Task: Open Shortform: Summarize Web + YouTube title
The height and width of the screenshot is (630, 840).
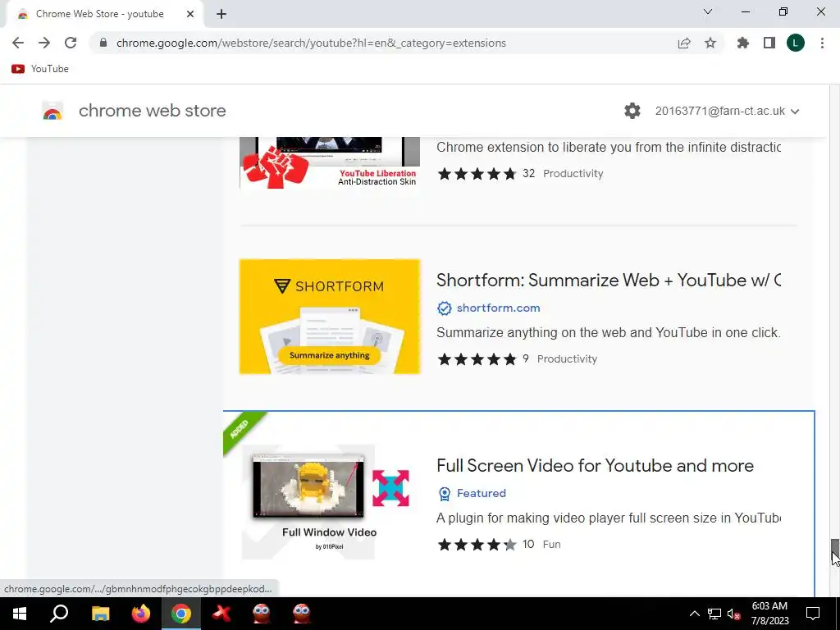Action: [609, 281]
